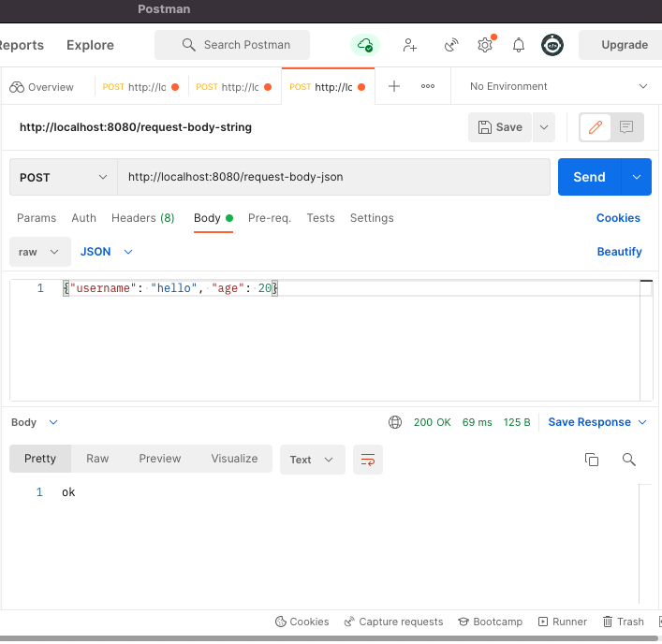Select Raw response view

97,459
